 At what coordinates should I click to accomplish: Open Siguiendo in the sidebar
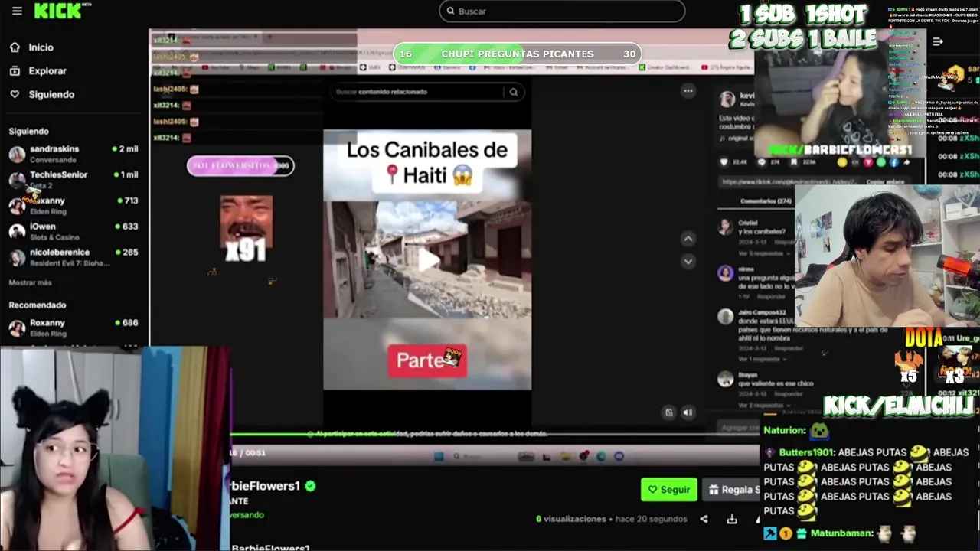click(51, 95)
